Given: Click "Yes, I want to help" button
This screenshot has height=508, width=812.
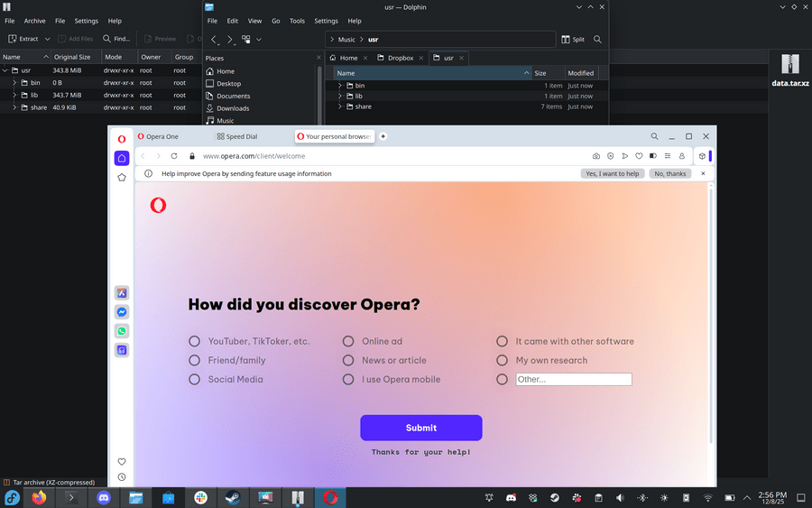Looking at the screenshot, I should click(x=612, y=173).
